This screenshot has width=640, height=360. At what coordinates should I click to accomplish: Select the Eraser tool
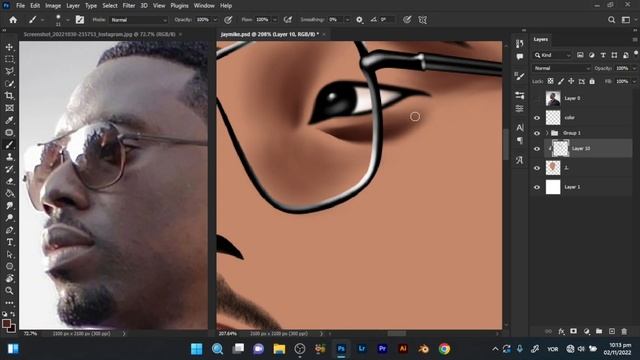pos(9,181)
